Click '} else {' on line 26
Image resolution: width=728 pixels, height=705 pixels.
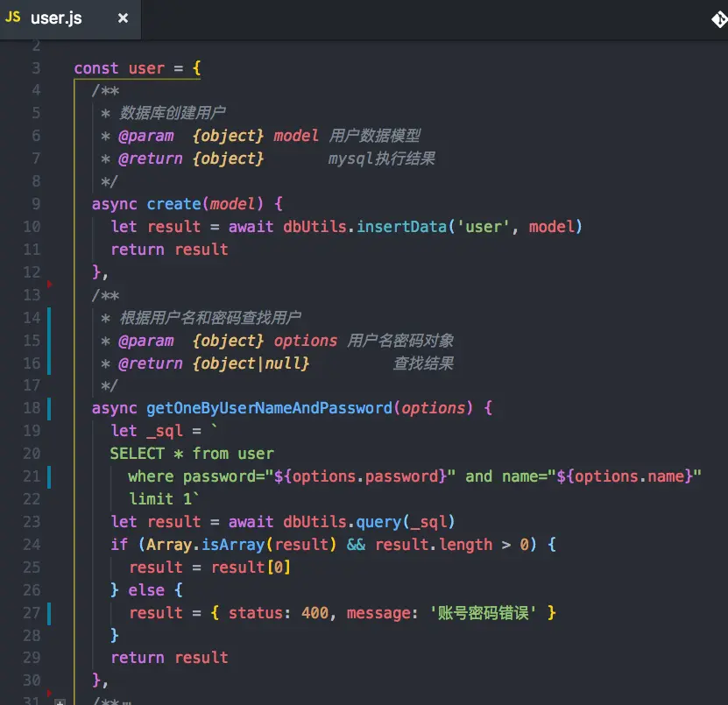(146, 590)
